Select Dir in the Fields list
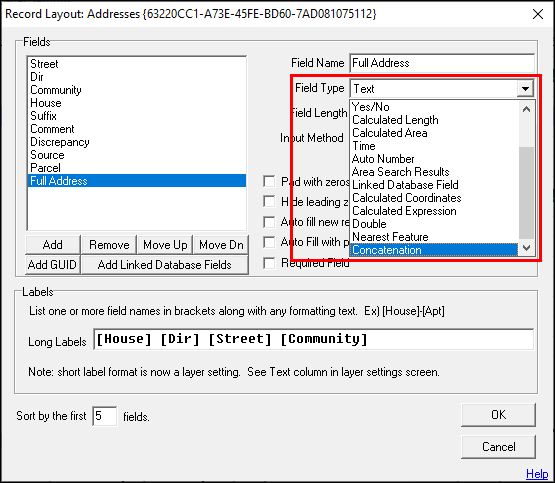The width and height of the screenshot is (555, 483). click(x=137, y=77)
